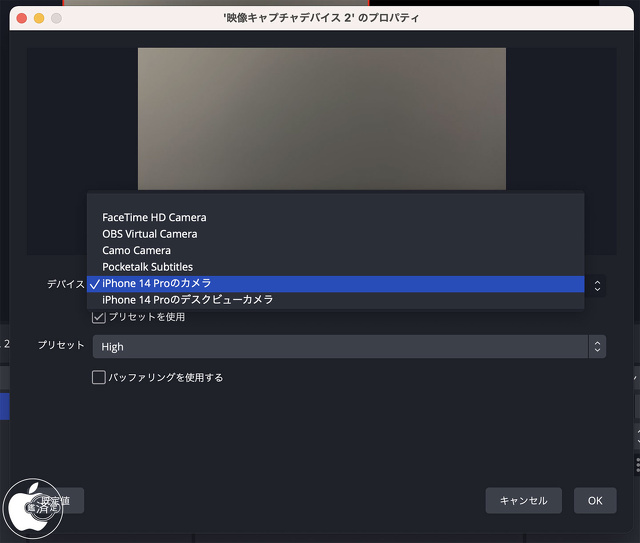The image size is (640, 543).
Task: Choose OBS Virtual Camera device
Action: (x=336, y=234)
